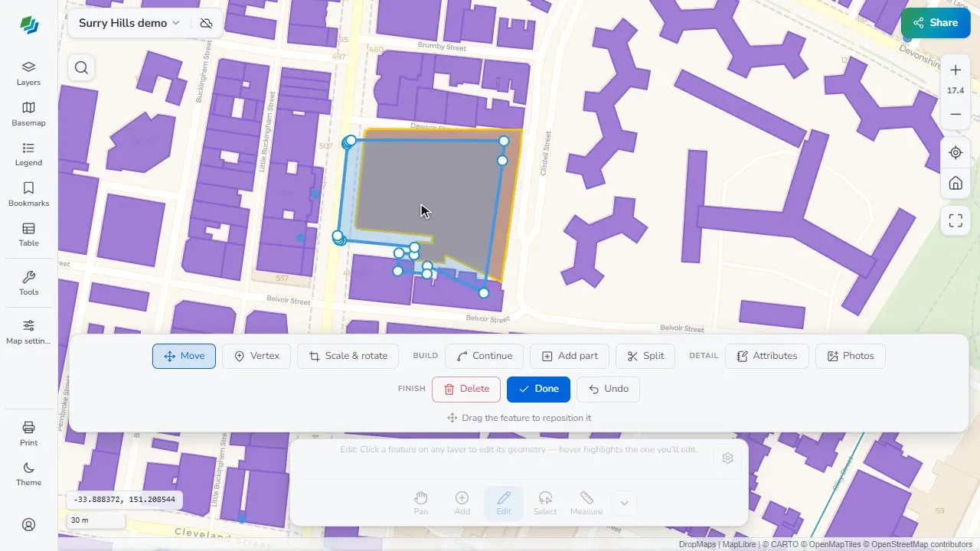
Task: Return to home map extent
Action: pos(955,183)
